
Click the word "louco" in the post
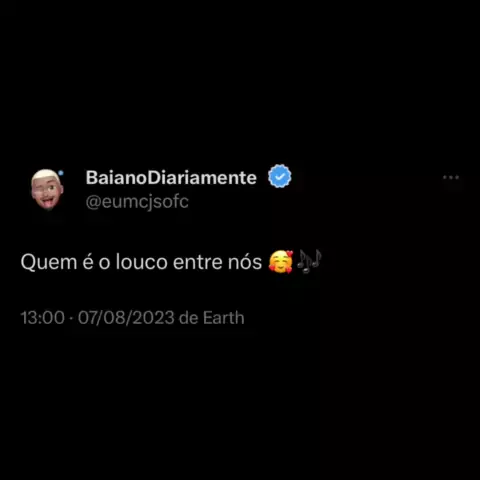(x=142, y=262)
